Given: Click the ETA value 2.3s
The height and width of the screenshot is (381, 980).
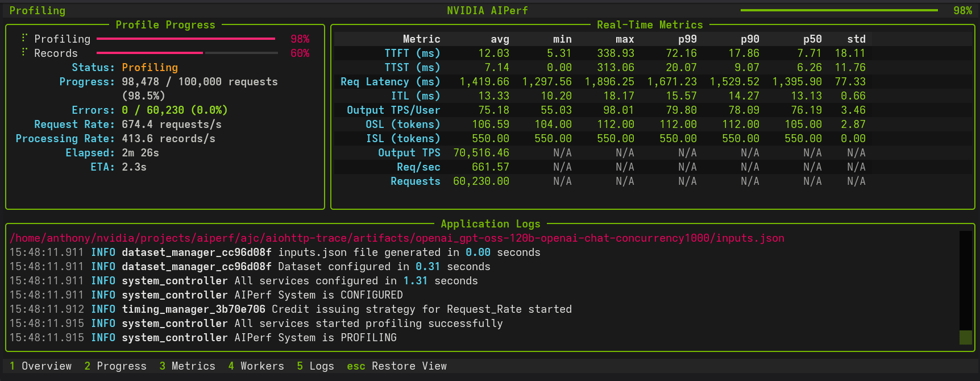Looking at the screenshot, I should tap(134, 167).
